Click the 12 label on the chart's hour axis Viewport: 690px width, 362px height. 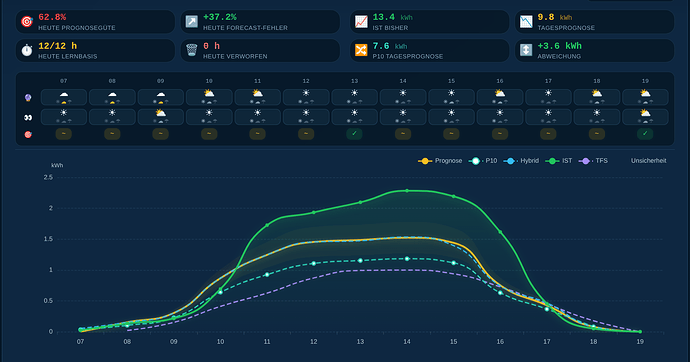coord(314,342)
